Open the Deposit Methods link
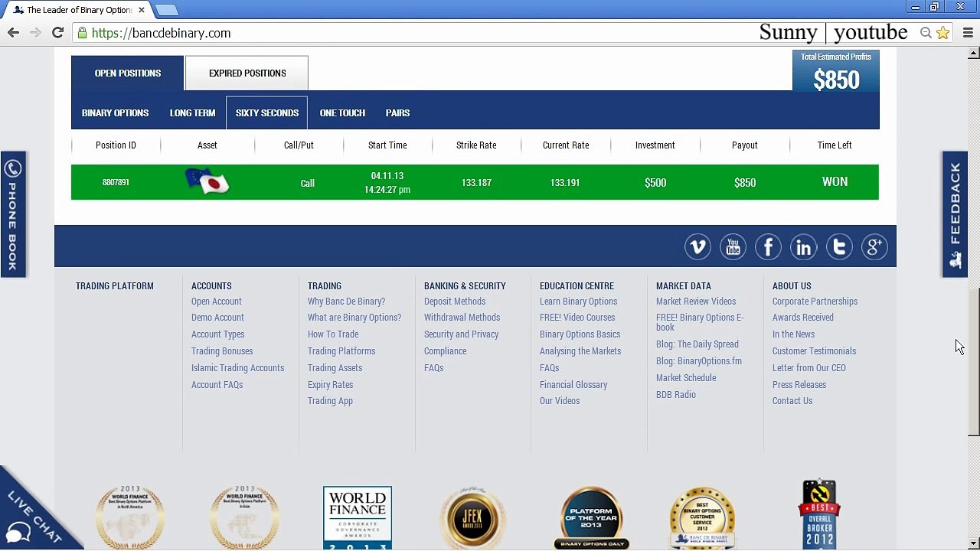The width and height of the screenshot is (980, 551). [x=455, y=302]
